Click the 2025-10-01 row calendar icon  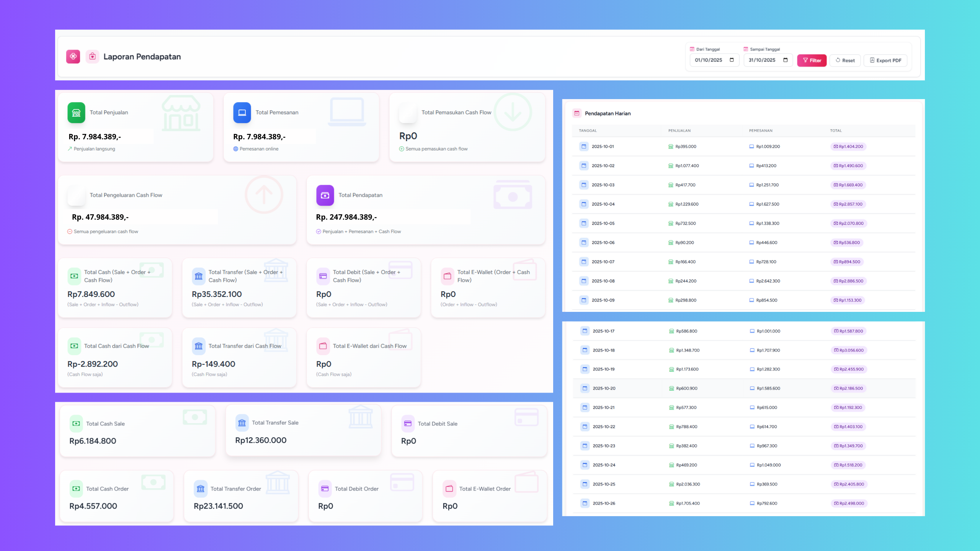(584, 147)
